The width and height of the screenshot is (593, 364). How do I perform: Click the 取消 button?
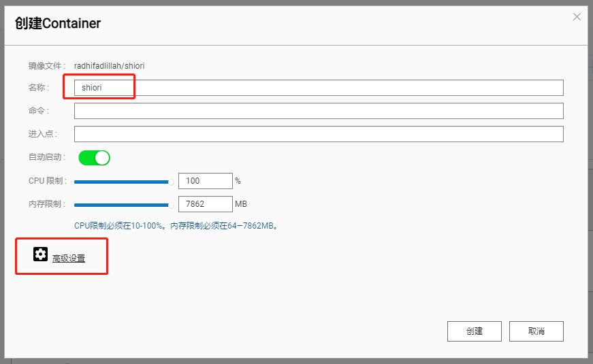536,331
